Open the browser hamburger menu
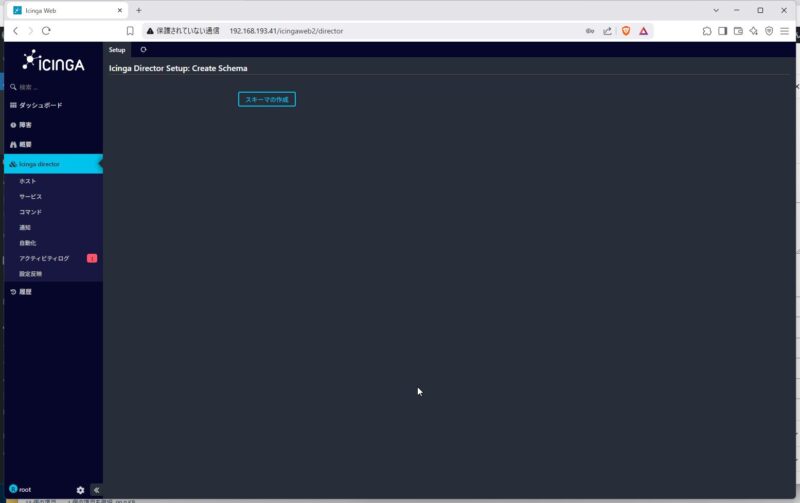 click(x=785, y=31)
